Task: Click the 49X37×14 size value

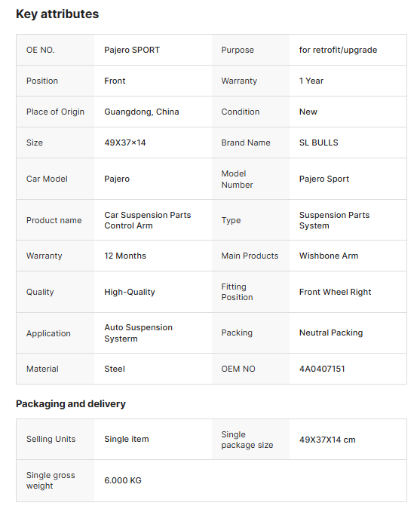Action: click(x=124, y=143)
